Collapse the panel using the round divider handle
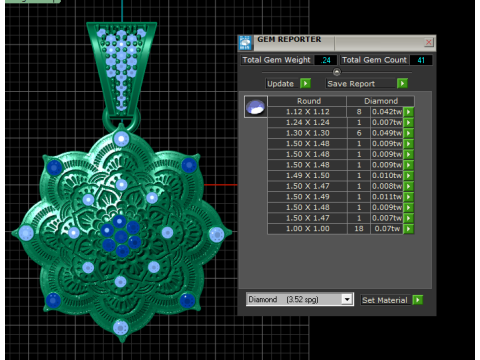This screenshot has height=360, width=480. (x=337, y=72)
